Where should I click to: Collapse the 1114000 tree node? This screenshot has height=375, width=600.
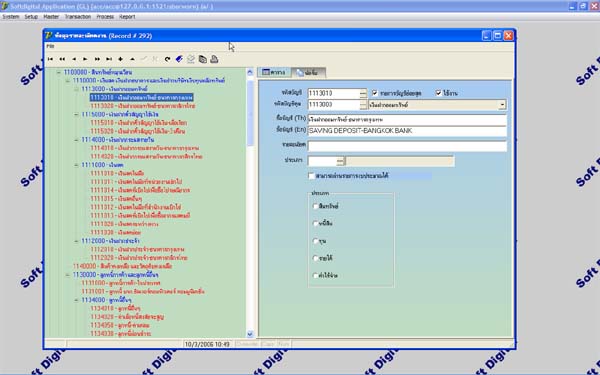[76, 140]
